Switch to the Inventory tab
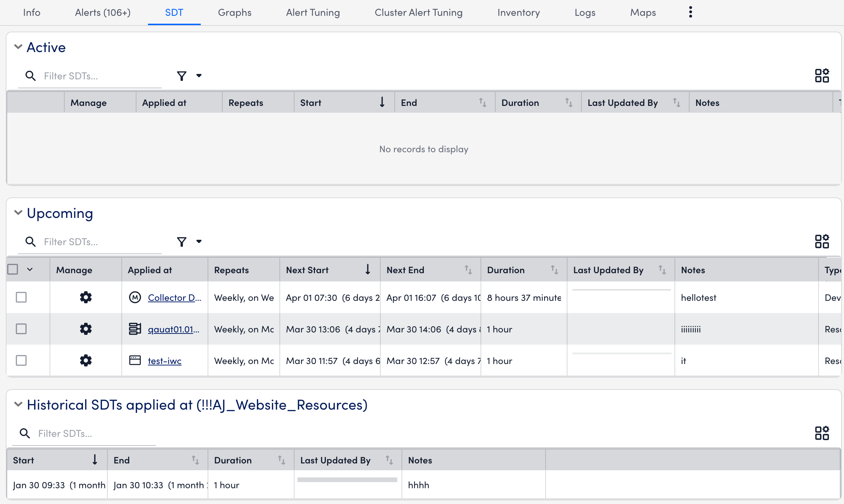 [518, 13]
